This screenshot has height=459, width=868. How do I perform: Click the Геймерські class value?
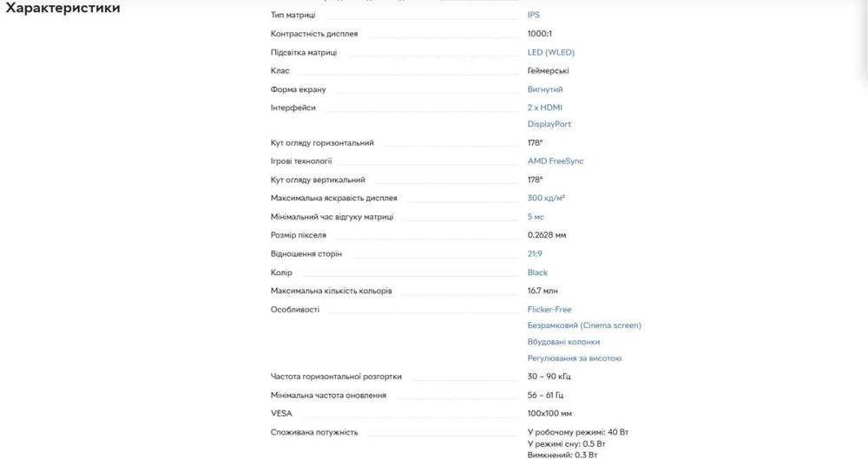coord(548,70)
